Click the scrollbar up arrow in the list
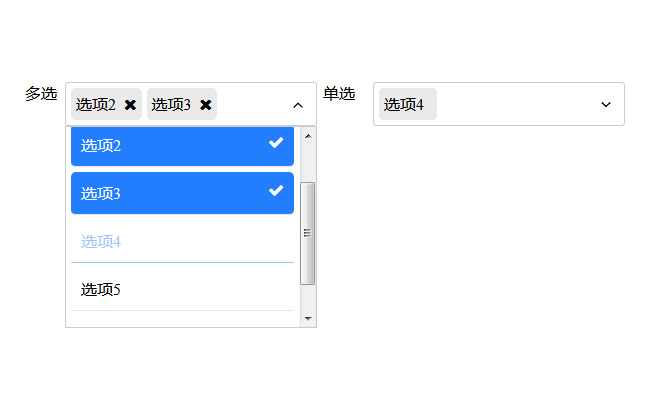 pos(308,135)
